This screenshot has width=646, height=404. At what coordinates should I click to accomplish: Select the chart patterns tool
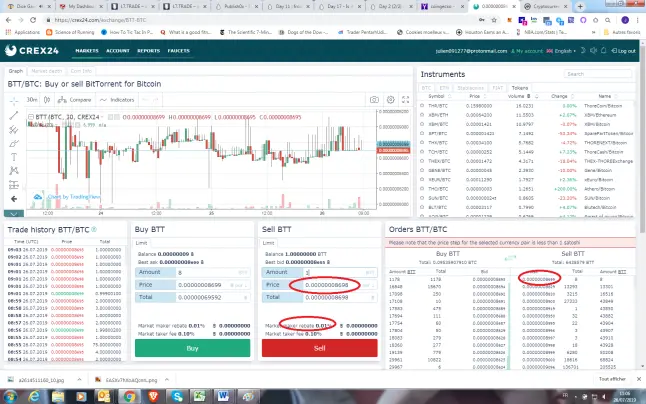click(14, 170)
